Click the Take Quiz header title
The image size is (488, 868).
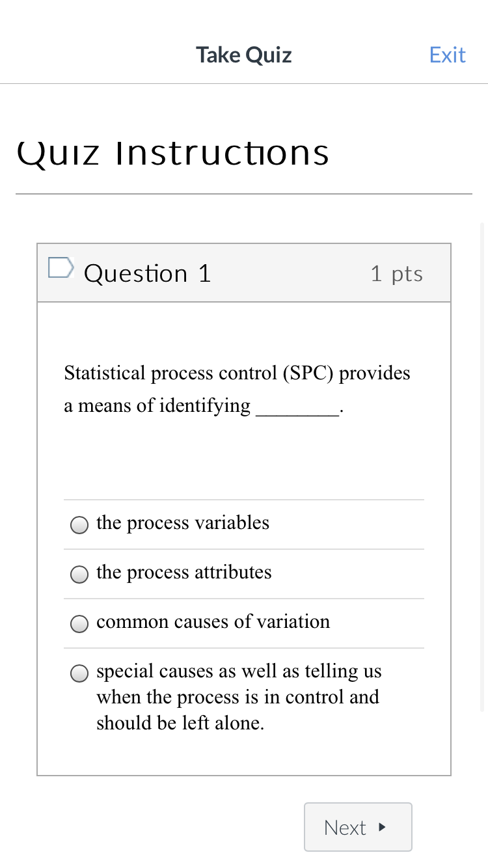coord(243,55)
